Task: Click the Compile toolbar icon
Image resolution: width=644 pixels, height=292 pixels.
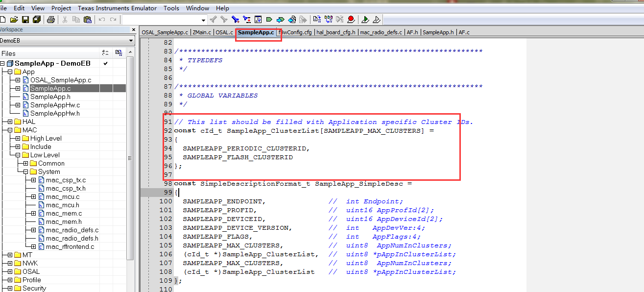Action: click(317, 20)
